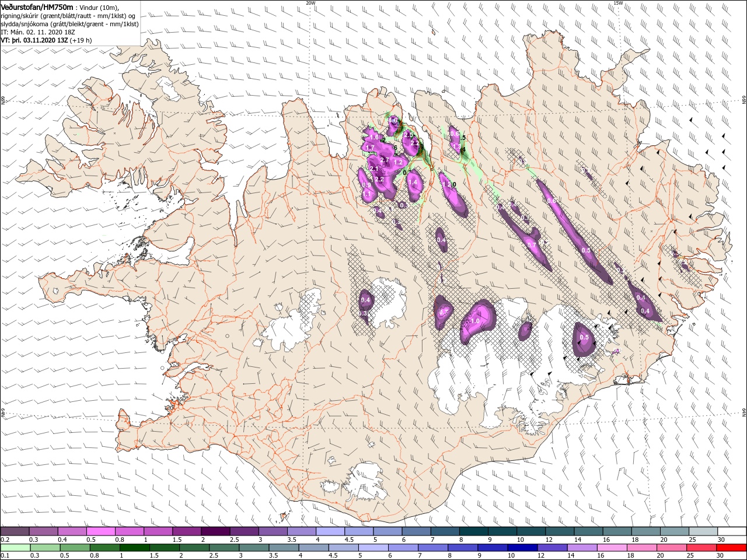The height and width of the screenshot is (560, 747).
Task: Select the dark green 1 swatch in bottom legend row
Action: click(134, 548)
